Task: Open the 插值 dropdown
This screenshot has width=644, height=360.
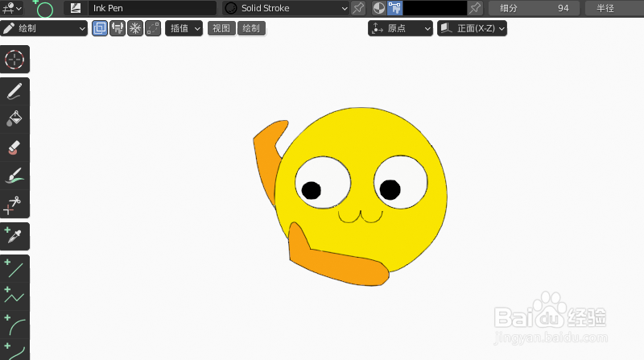Action: [184, 28]
